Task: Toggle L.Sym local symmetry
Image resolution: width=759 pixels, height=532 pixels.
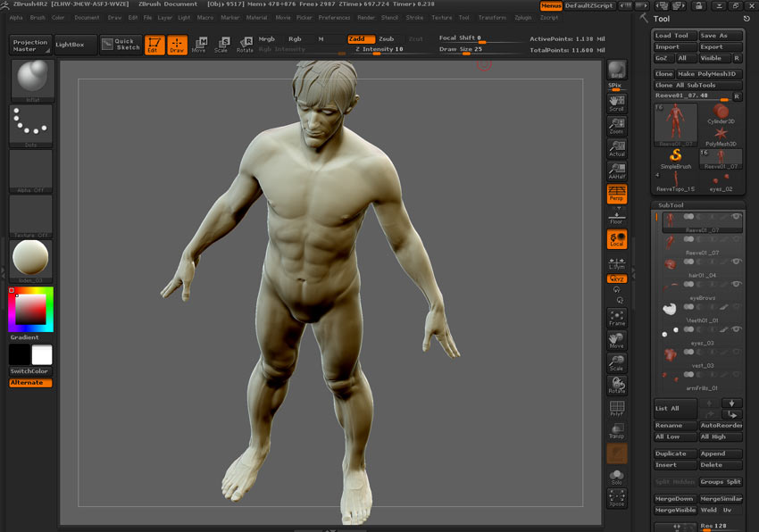Action: click(x=617, y=262)
